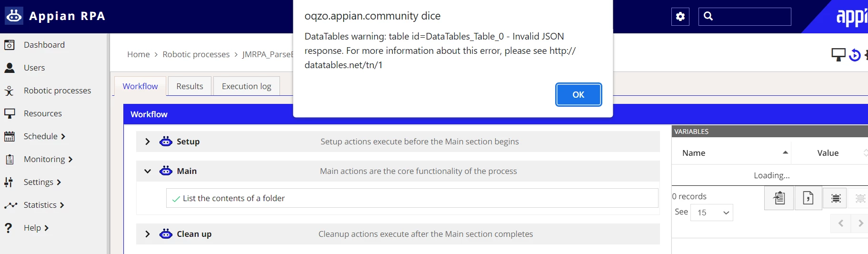Switch to the Results tab
Viewport: 868px width, 254px height.
pyautogui.click(x=190, y=86)
